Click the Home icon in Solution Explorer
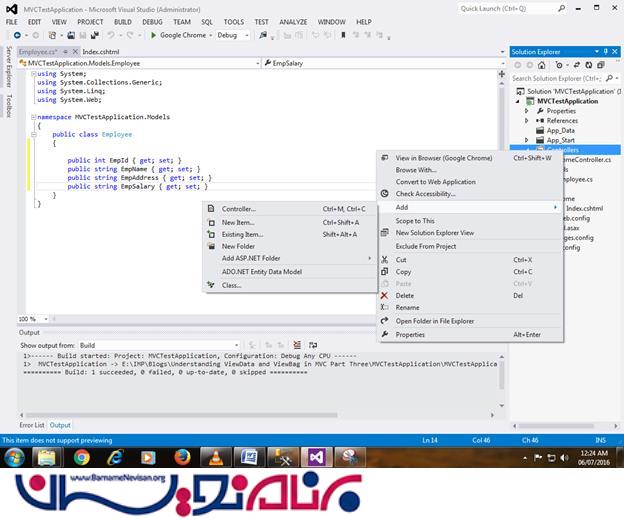The width and height of the screenshot is (624, 518). (x=541, y=65)
